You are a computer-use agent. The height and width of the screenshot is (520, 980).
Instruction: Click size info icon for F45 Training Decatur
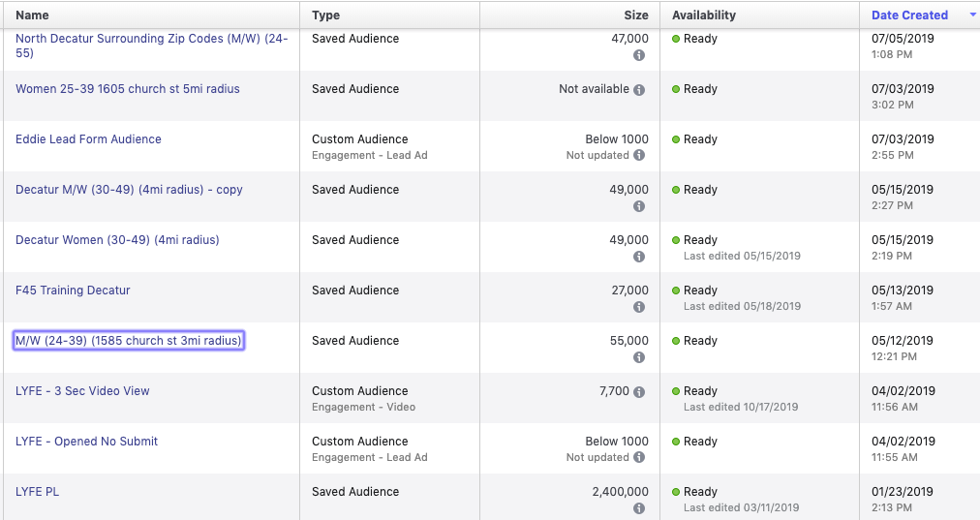click(x=639, y=307)
